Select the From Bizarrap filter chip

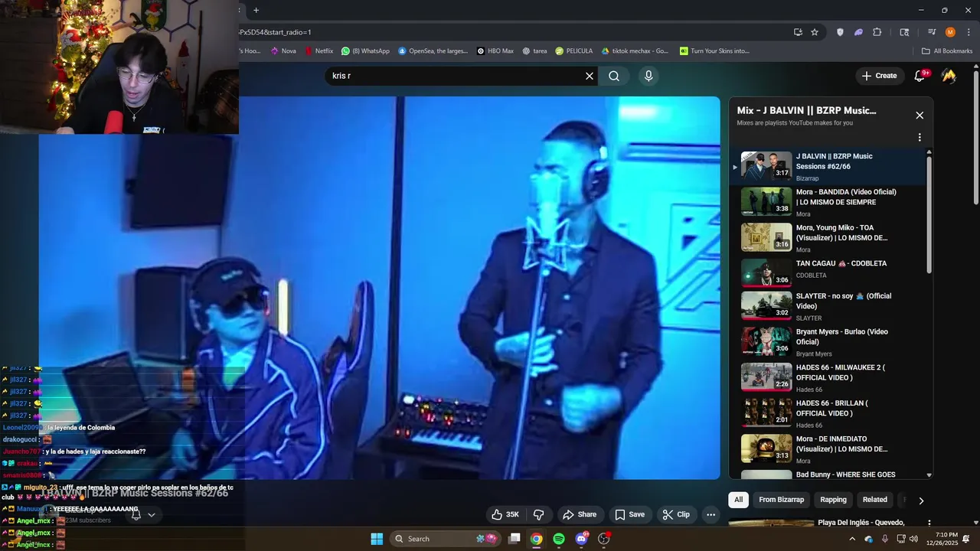pyautogui.click(x=782, y=500)
